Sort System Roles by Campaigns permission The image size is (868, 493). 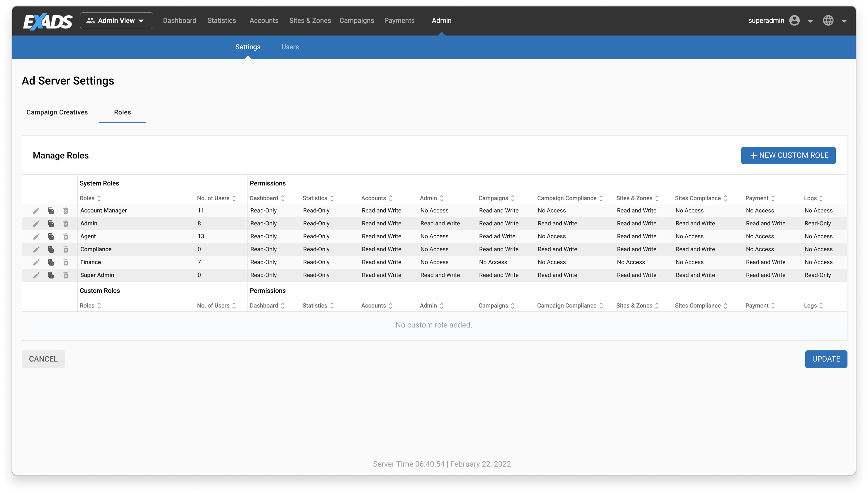coord(513,198)
